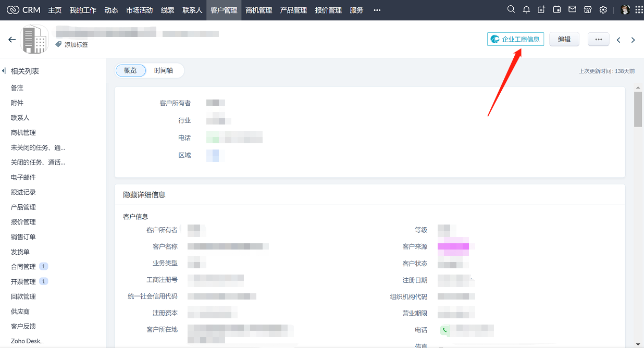Open 商机管理 tab in navbar
The image size is (644, 348).
259,10
